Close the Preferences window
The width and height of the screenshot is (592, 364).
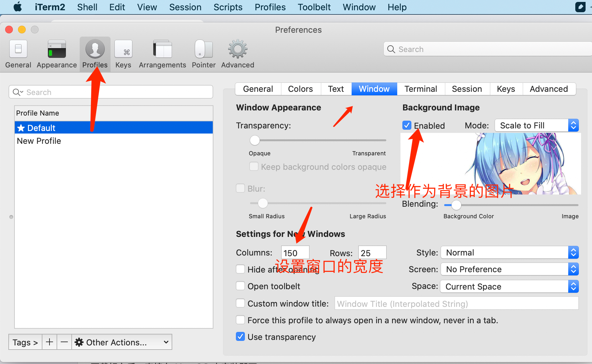(x=9, y=30)
